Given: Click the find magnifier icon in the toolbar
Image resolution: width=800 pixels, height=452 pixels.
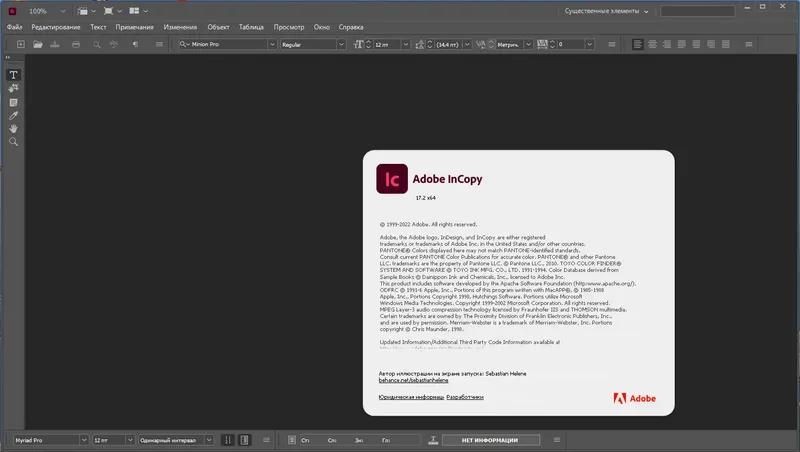Looking at the screenshot, I should tap(96, 44).
